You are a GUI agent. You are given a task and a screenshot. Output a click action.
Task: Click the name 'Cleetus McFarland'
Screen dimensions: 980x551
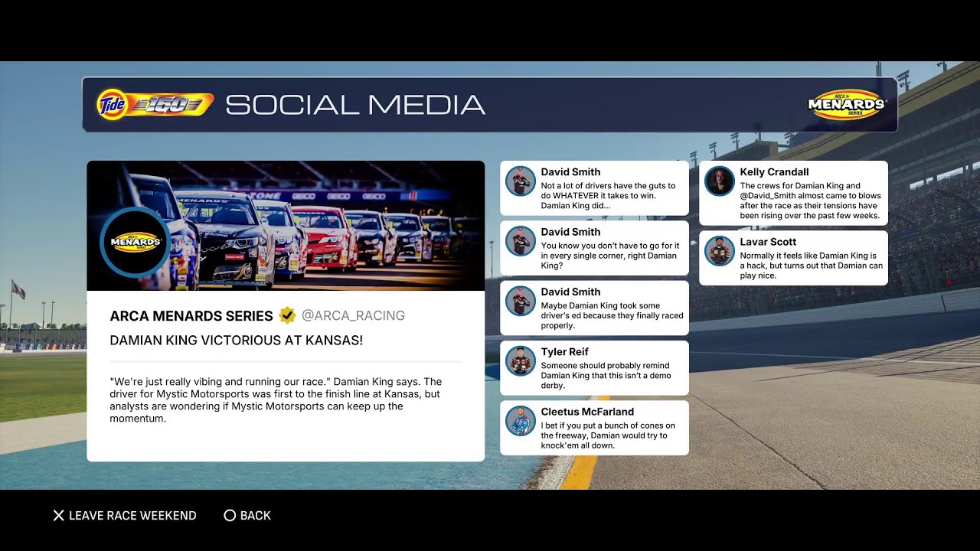coord(587,412)
